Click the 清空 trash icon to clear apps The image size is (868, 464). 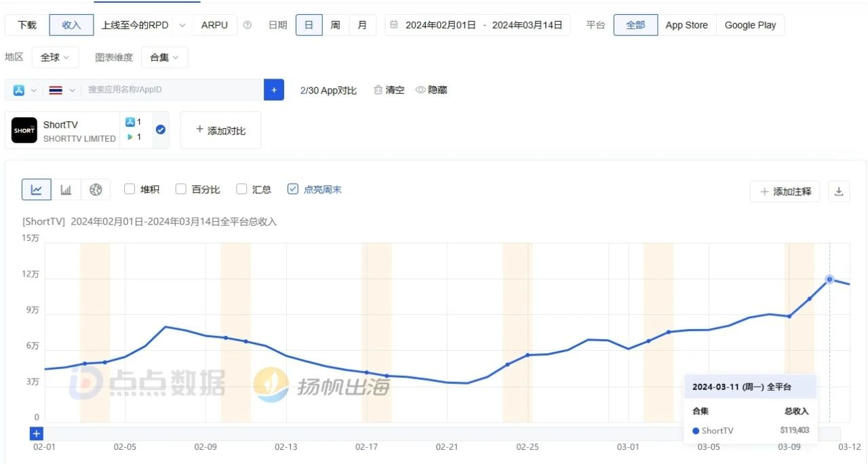pyautogui.click(x=378, y=89)
